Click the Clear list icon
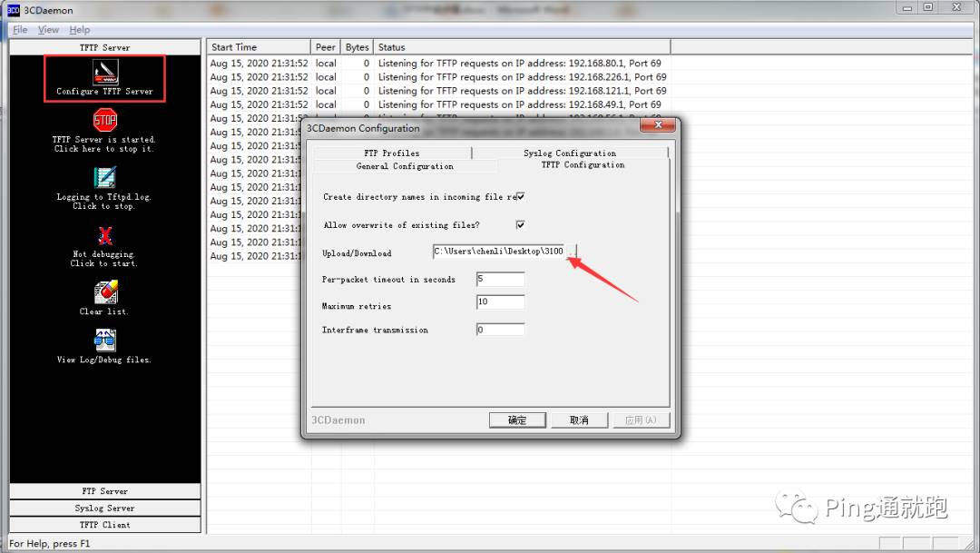Image resolution: width=980 pixels, height=553 pixels. 105,292
